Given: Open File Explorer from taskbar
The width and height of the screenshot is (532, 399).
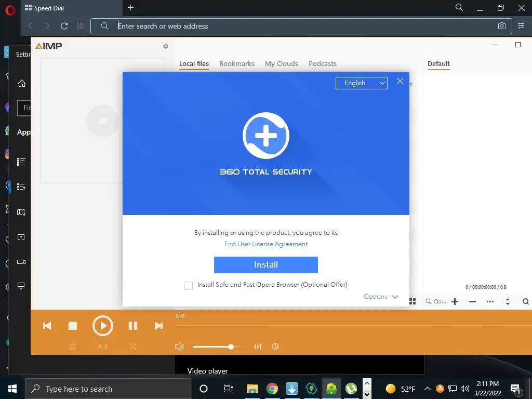Looking at the screenshot, I should coord(252,389).
